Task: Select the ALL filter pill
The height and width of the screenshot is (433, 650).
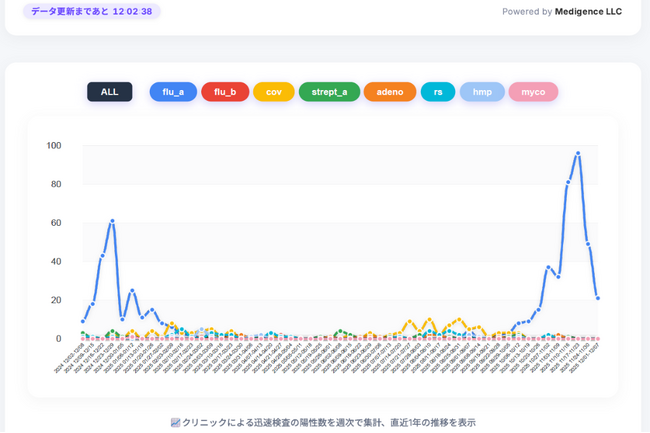Action: (109, 92)
